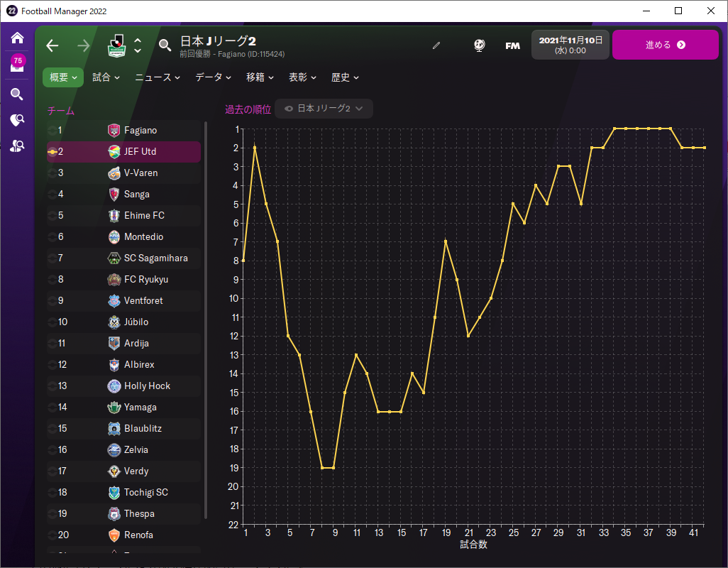The width and height of the screenshot is (728, 568).
Task: Open the FM menu icon
Action: [x=512, y=45]
